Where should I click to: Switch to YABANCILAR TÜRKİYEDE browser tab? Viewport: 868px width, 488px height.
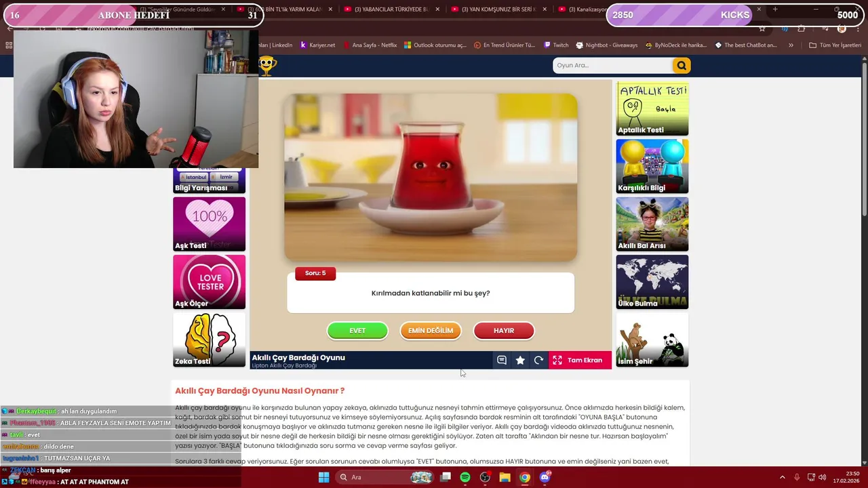[x=390, y=9]
